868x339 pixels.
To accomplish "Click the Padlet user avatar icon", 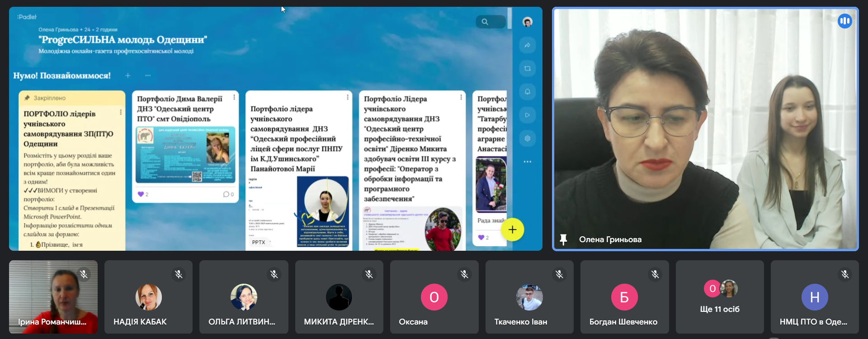I will tap(527, 22).
